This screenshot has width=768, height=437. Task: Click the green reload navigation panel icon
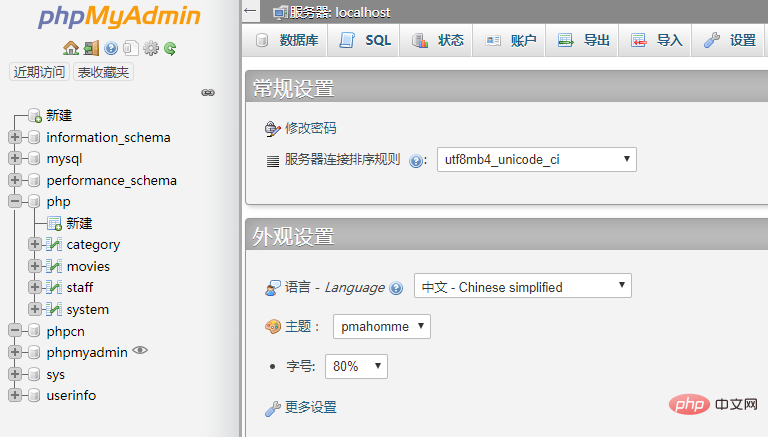pyautogui.click(x=170, y=49)
